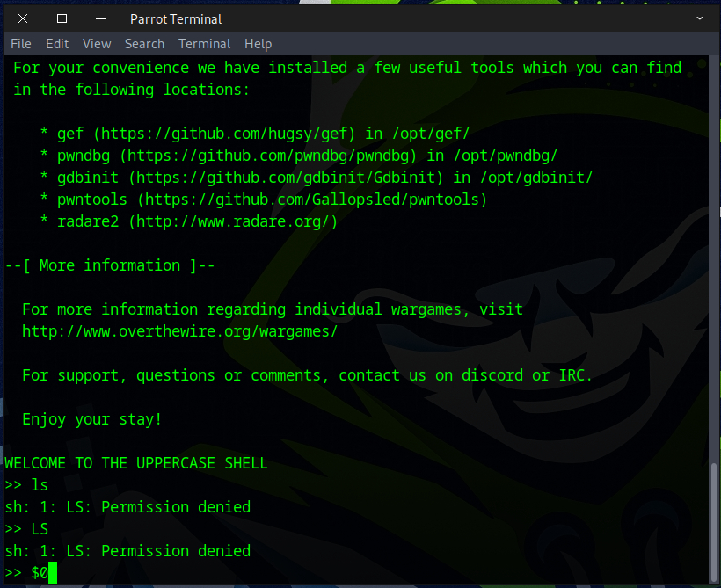721x588 pixels.
Task: Follow the radare.org link
Action: [232, 221]
